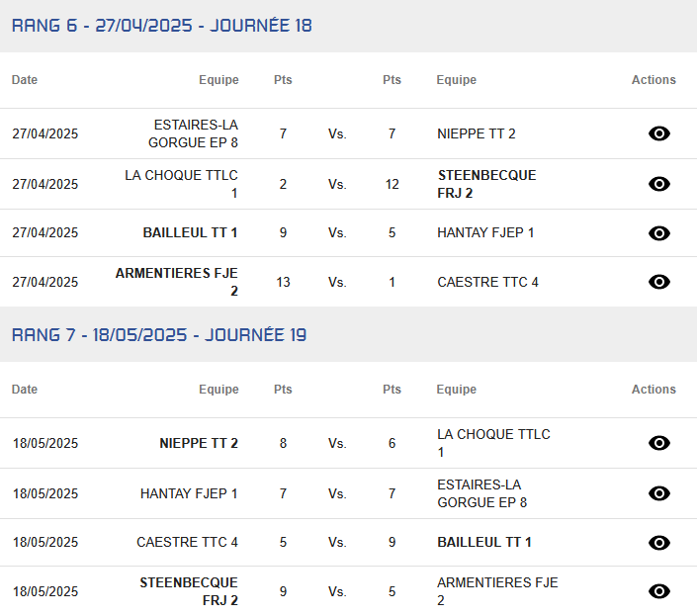697x616 pixels.
Task: Open eye icon for Armentieres vs Caestre match
Action: (x=659, y=282)
